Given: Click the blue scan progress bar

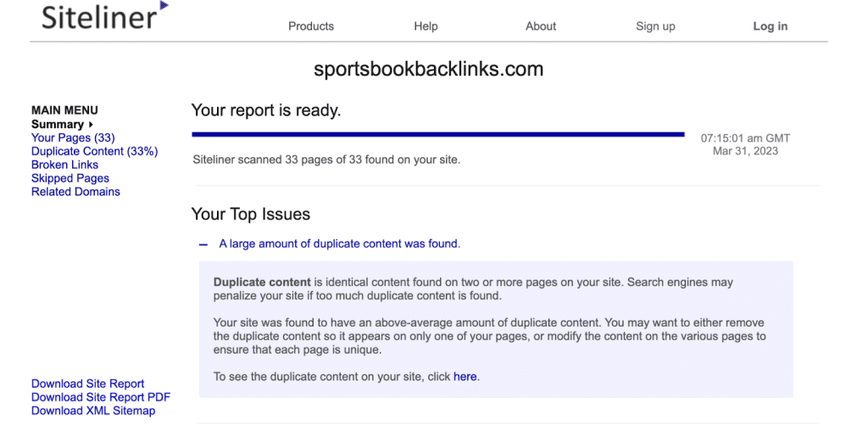Looking at the screenshot, I should pyautogui.click(x=437, y=134).
